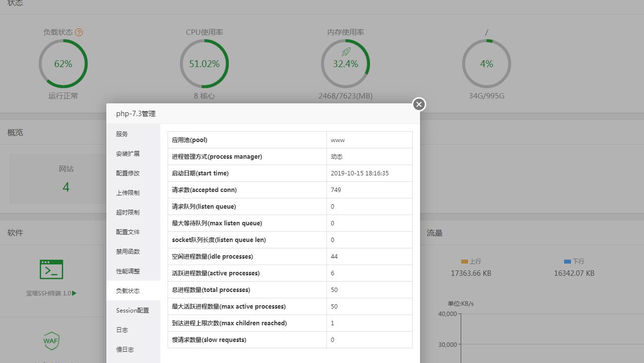Click the load status help question icon

point(79,32)
